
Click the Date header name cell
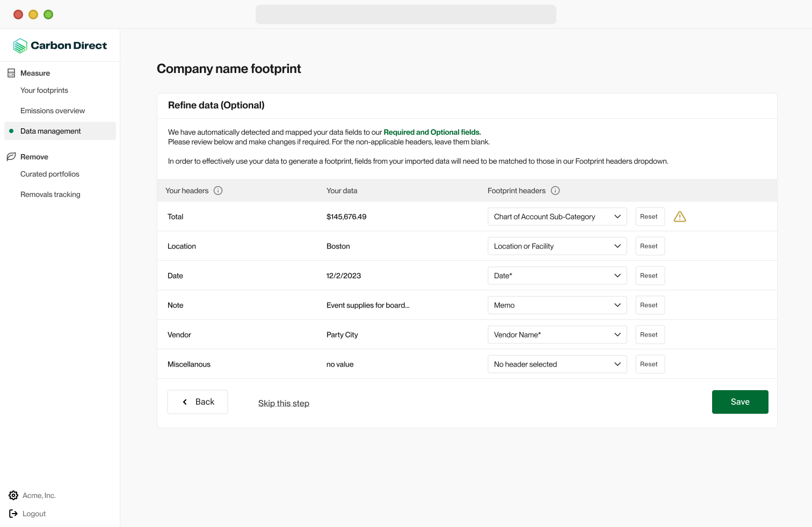point(175,276)
